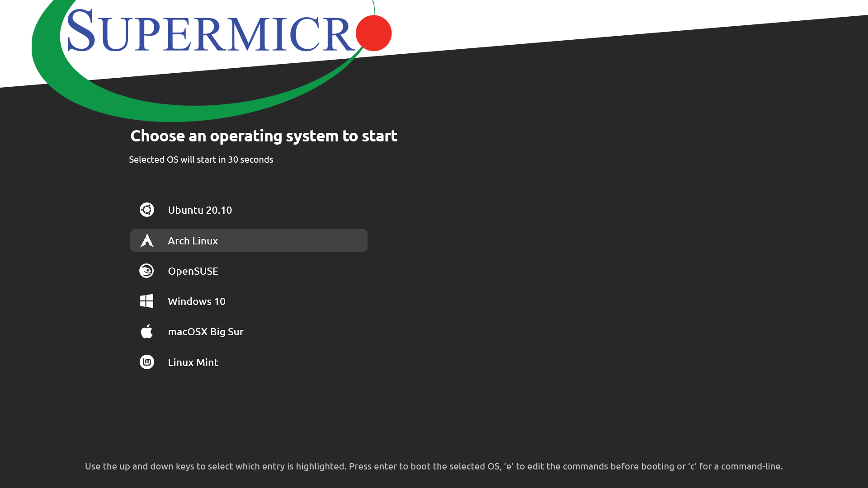Viewport: 868px width, 488px height.
Task: Click the Ubuntu logo icon
Action: (x=147, y=210)
